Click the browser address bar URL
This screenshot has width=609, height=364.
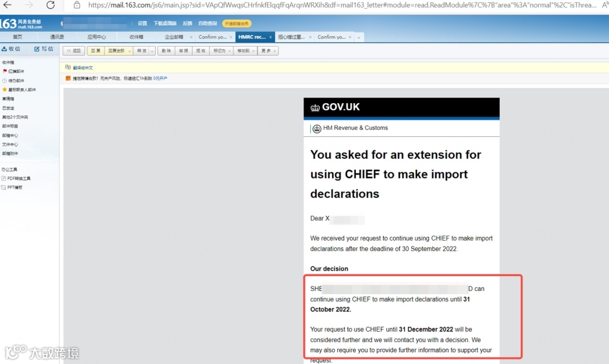click(x=342, y=5)
